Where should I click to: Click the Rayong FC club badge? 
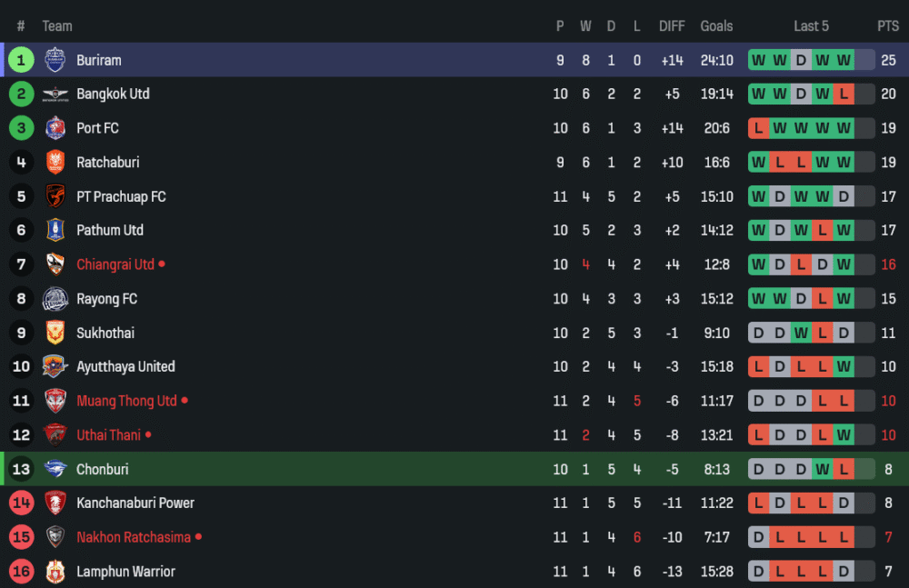[55, 299]
